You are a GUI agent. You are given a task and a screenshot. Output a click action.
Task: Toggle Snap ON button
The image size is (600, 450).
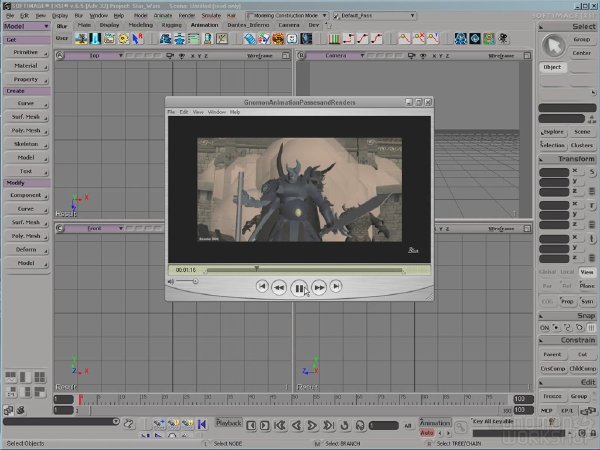[x=545, y=328]
